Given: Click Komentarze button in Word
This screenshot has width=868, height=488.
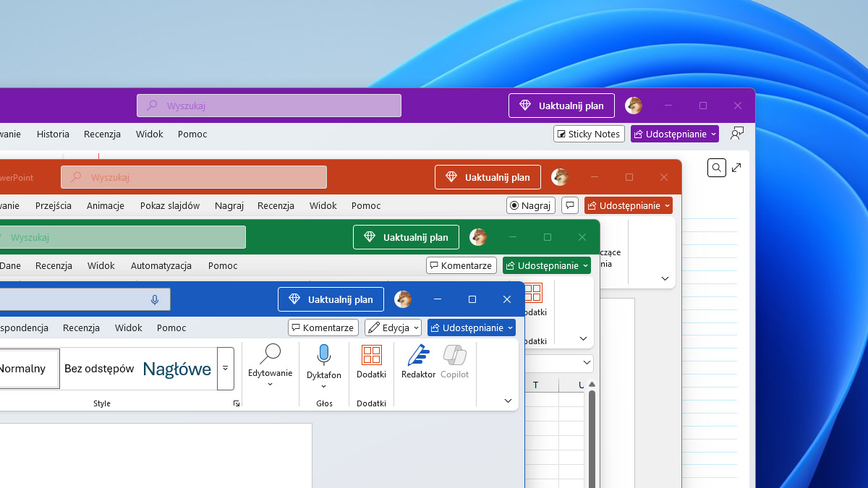Looking at the screenshot, I should tap(323, 328).
